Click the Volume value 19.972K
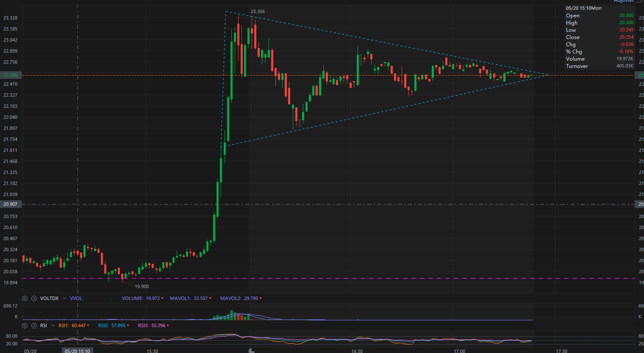644x353 pixels. [625, 59]
